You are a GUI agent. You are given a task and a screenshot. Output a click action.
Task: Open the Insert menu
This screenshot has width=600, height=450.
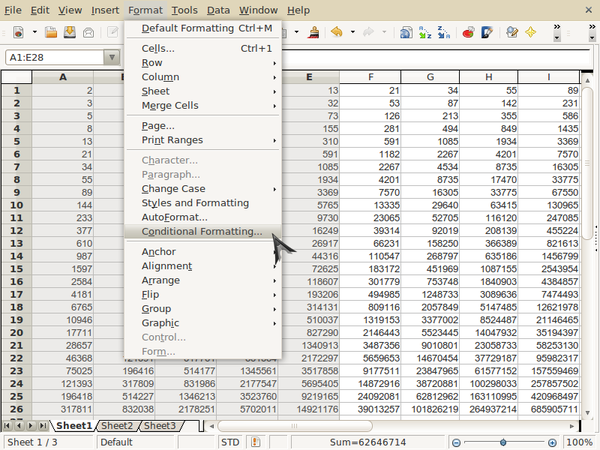point(105,10)
